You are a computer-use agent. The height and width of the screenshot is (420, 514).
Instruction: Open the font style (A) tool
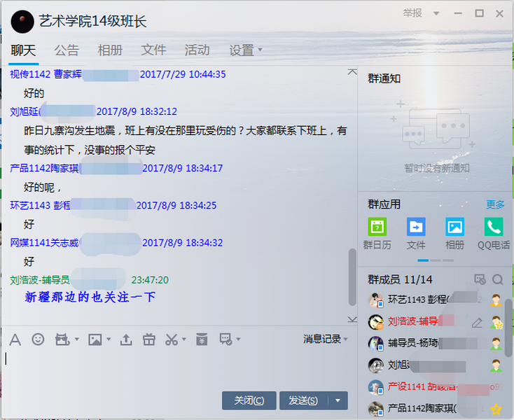15,339
